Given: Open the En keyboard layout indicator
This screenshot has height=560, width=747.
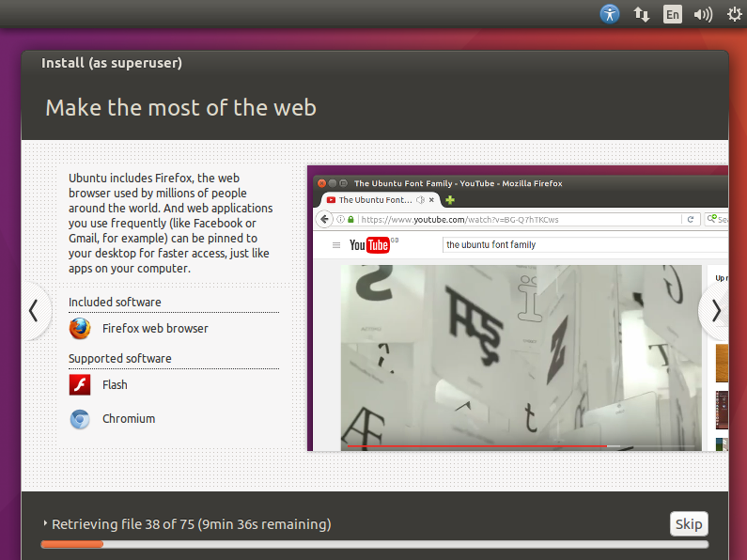Looking at the screenshot, I should (x=672, y=14).
